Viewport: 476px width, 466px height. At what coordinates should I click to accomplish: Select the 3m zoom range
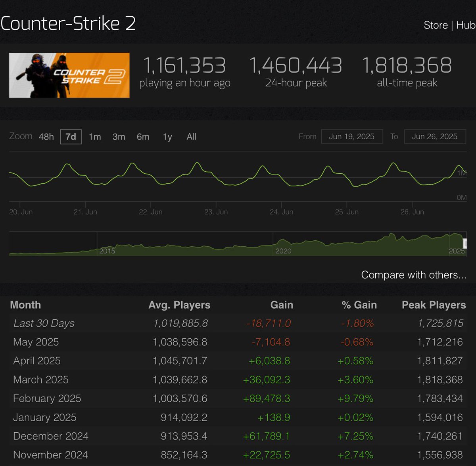click(119, 137)
